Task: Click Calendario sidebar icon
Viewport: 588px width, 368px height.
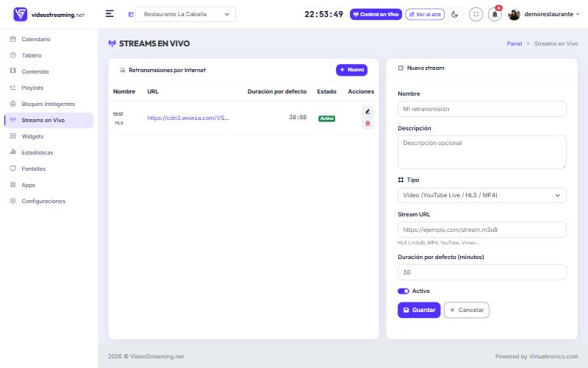Action: point(12,39)
